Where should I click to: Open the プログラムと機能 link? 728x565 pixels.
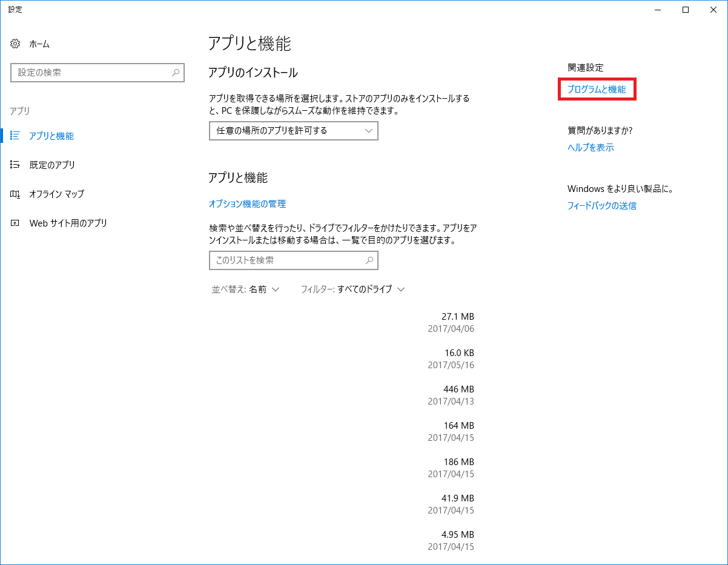[x=596, y=90]
